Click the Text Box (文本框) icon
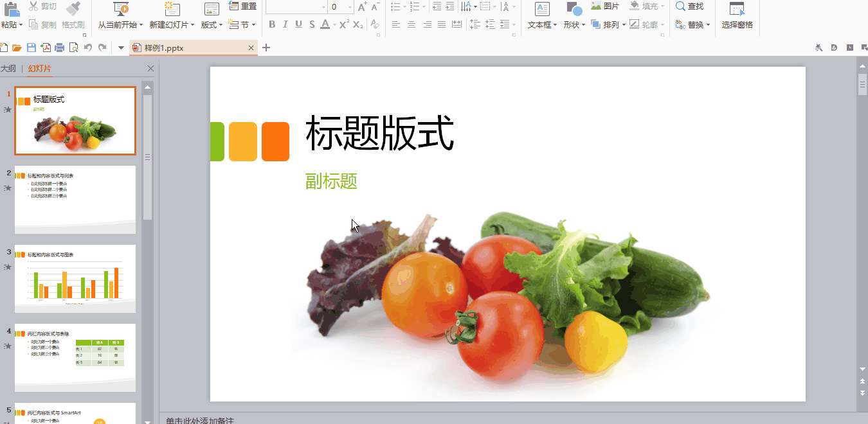This screenshot has height=424, width=868. 543,8
